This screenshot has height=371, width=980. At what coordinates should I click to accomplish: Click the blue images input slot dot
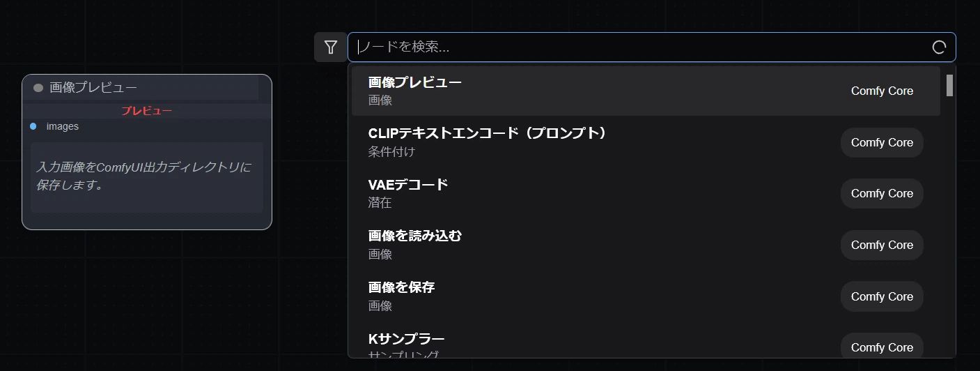(x=33, y=126)
